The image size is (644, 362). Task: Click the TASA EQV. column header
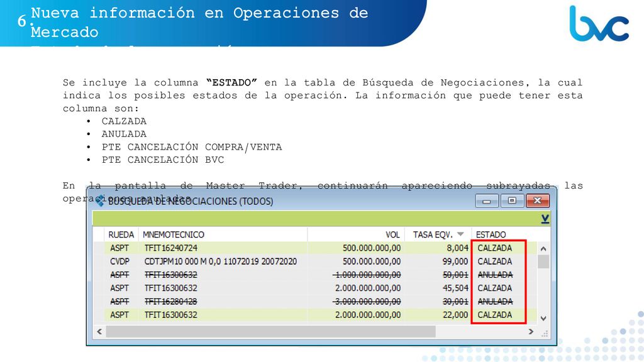(433, 235)
